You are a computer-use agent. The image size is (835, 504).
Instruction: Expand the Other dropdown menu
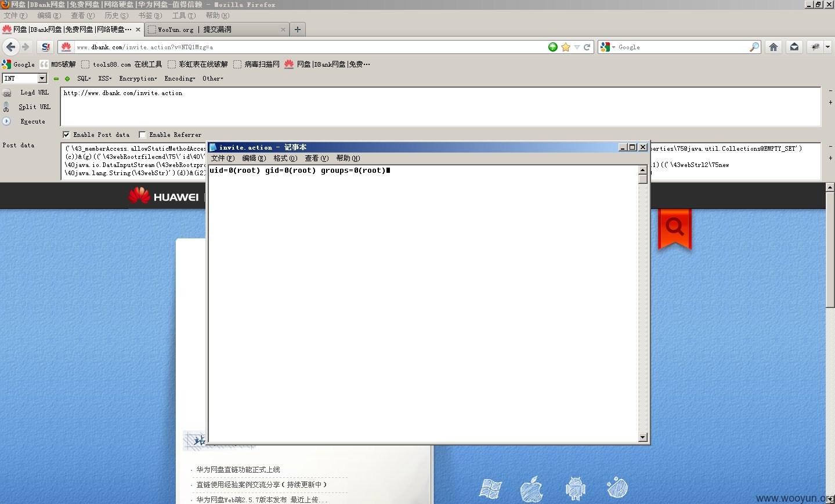click(213, 78)
